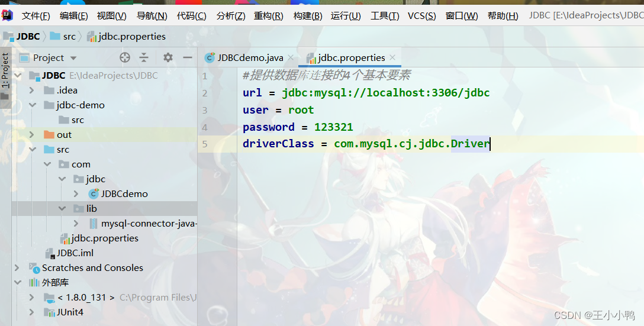Open the 文件(F) menu

tap(36, 16)
